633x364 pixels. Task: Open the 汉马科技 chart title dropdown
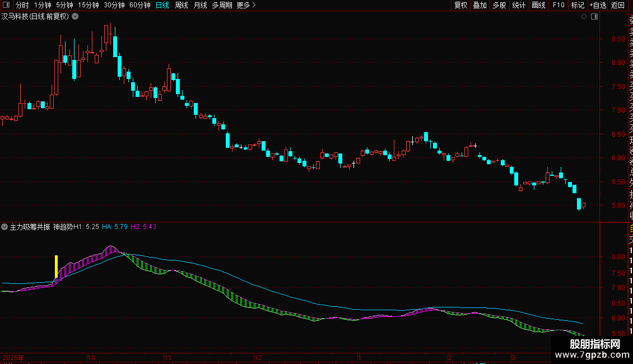75,17
